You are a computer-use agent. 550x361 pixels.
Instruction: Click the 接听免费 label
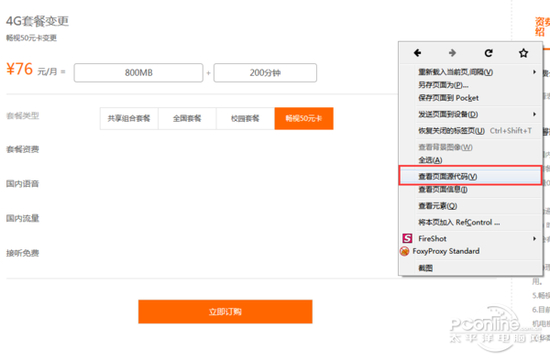point(22,253)
